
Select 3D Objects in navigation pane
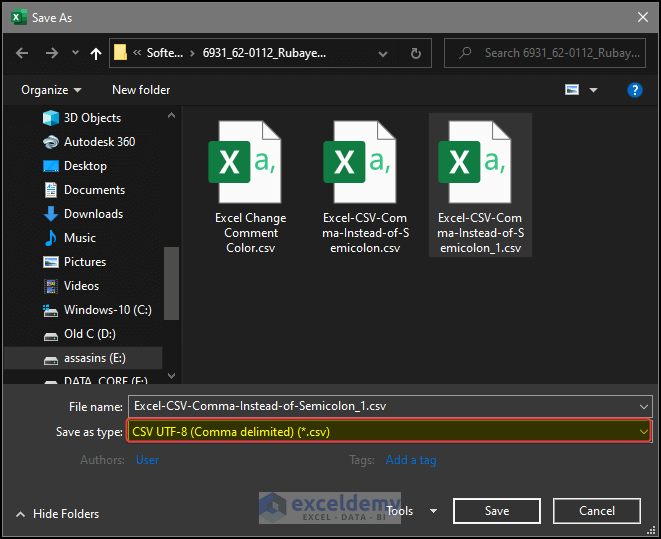[92, 118]
